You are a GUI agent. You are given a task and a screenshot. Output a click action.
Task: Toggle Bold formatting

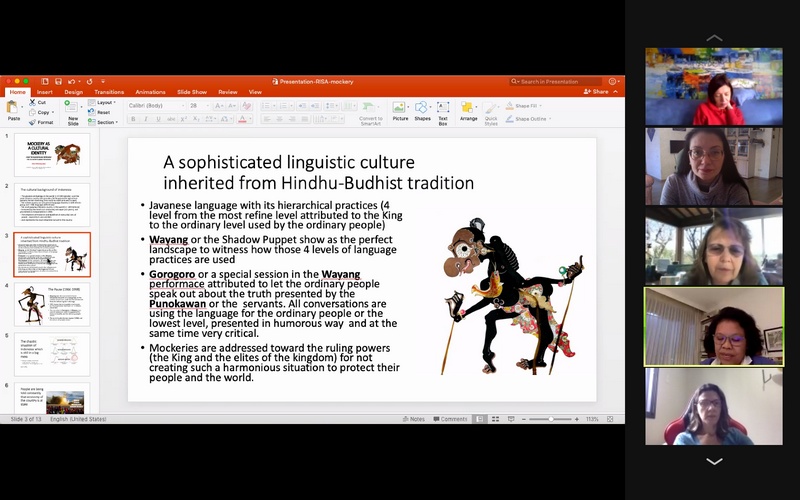tap(133, 119)
